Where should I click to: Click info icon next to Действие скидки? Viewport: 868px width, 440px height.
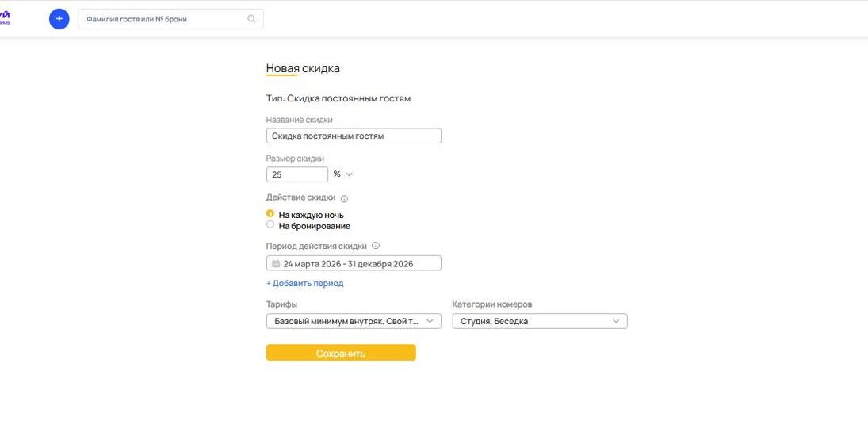point(344,199)
